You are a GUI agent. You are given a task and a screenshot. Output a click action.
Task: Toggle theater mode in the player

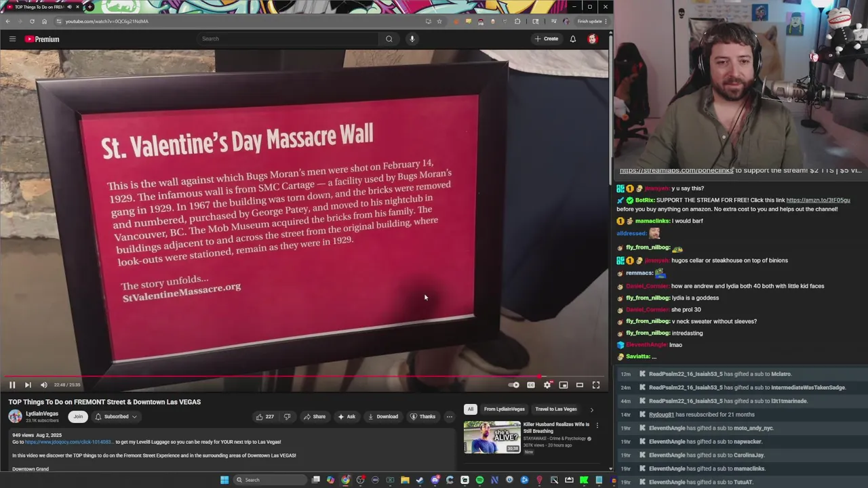pos(580,385)
